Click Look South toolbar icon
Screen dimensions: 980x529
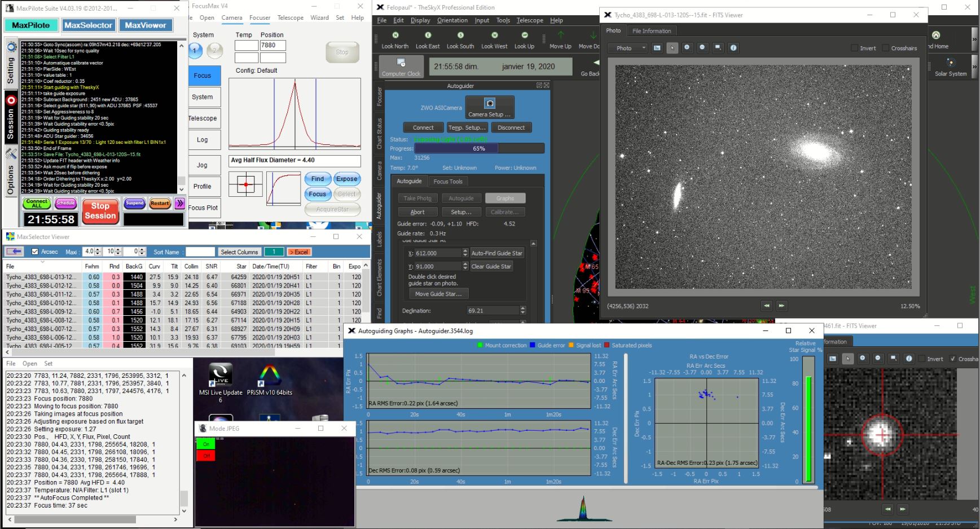coord(460,36)
